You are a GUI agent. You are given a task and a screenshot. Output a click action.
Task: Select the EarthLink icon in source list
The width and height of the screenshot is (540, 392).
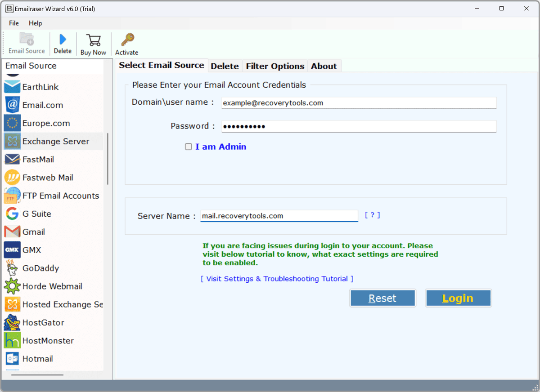click(x=12, y=87)
